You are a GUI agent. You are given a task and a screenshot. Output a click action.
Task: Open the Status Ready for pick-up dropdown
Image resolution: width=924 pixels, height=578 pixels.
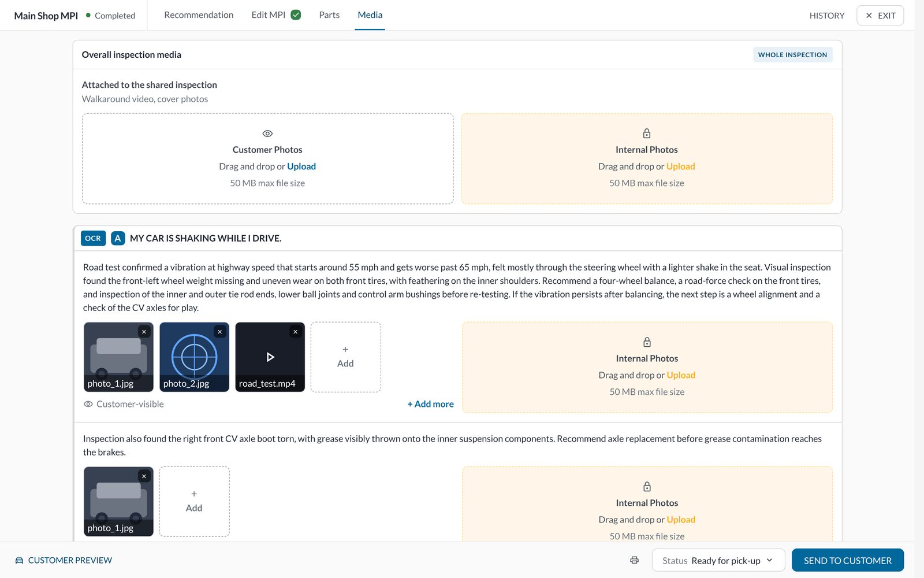(718, 560)
